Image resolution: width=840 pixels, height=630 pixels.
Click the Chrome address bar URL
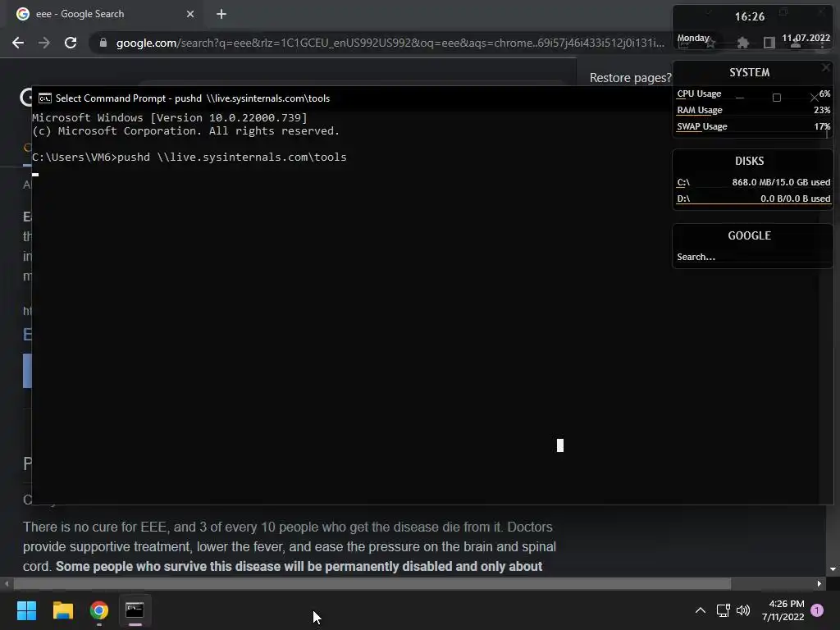tap(390, 43)
